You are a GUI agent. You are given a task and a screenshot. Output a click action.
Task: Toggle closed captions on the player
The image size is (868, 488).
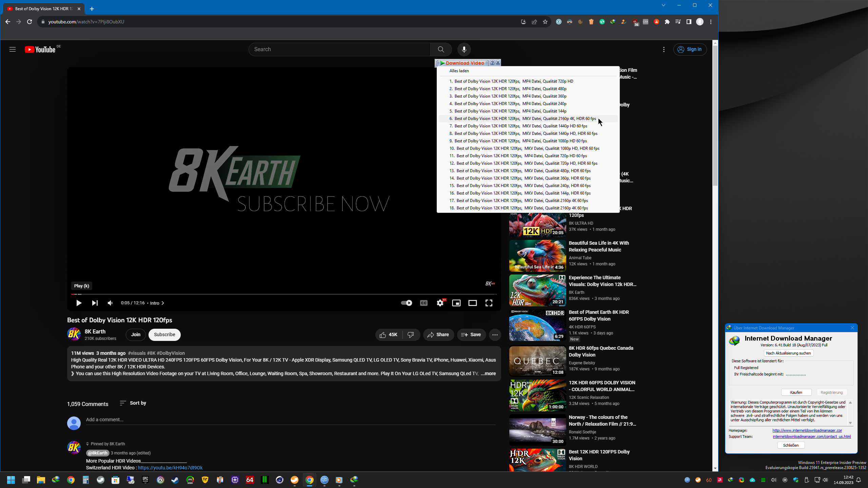click(x=424, y=303)
